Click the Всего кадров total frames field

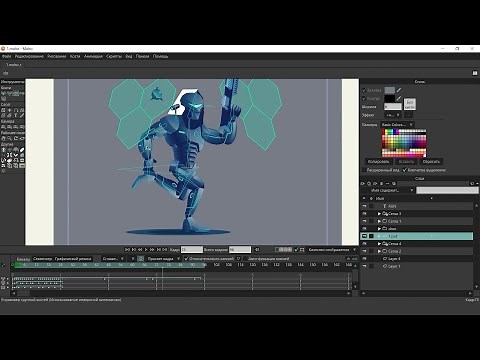pos(240,249)
